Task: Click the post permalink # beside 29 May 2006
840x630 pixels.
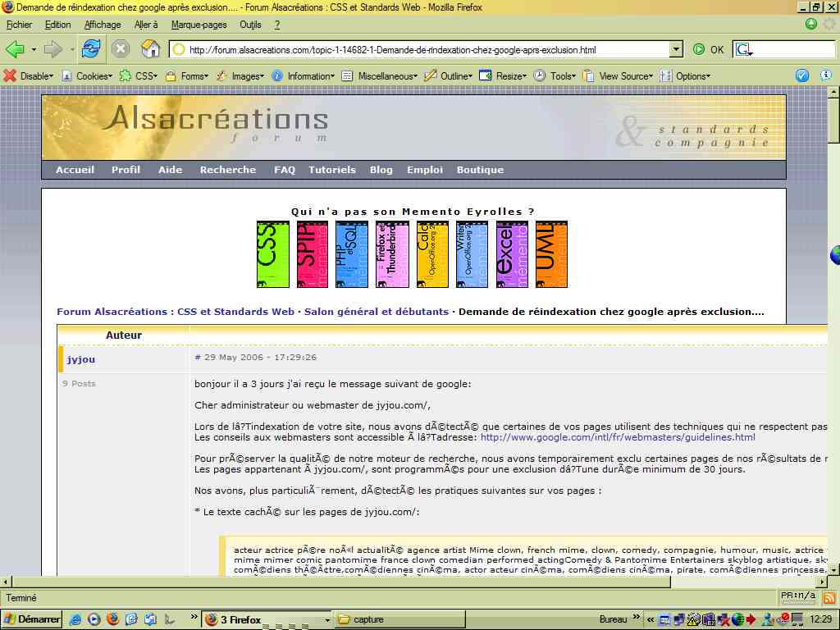Action: click(x=198, y=358)
